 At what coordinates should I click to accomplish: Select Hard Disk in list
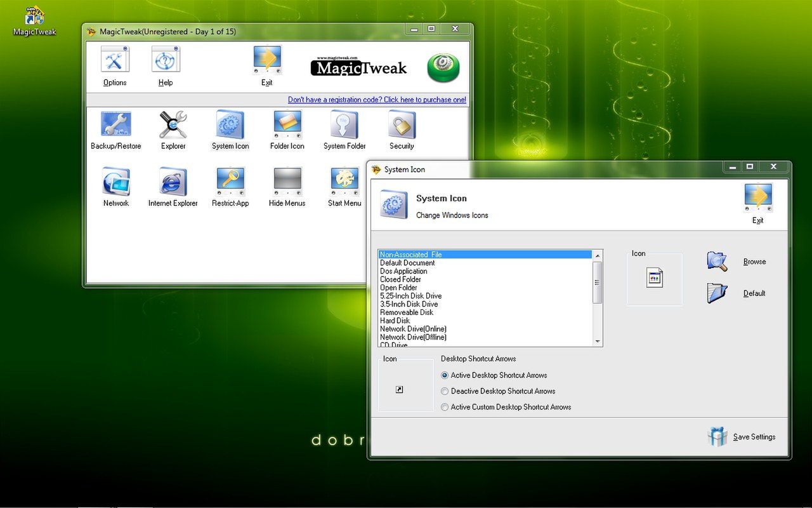(485, 321)
